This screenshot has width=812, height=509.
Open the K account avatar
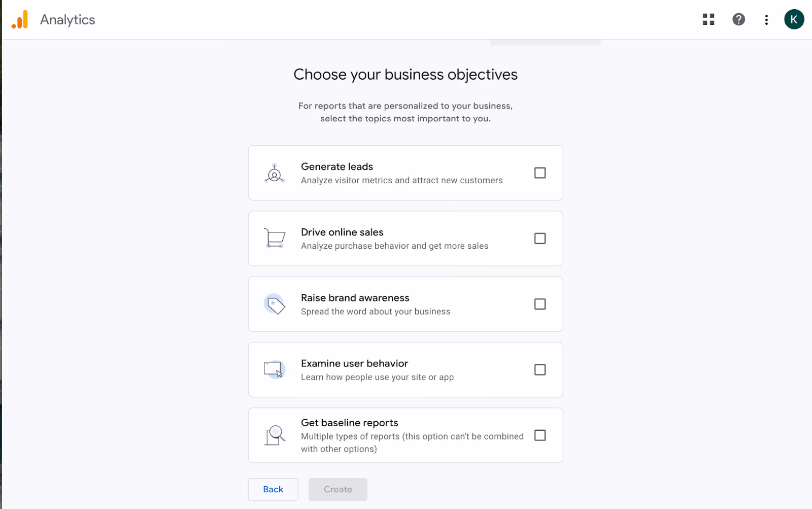click(794, 19)
